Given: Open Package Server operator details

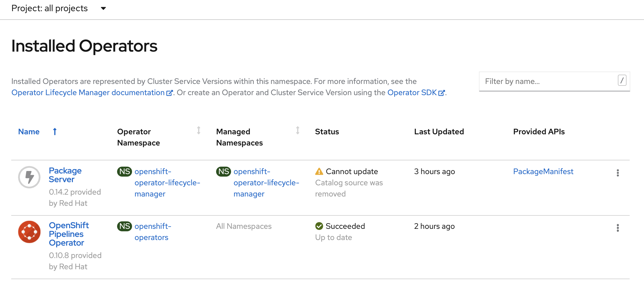Looking at the screenshot, I should pyautogui.click(x=65, y=175).
